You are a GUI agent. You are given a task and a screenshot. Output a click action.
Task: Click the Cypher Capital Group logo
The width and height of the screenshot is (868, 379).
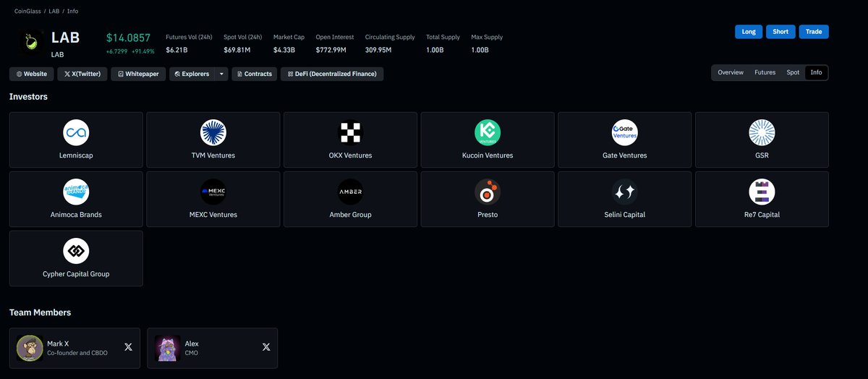tap(76, 251)
